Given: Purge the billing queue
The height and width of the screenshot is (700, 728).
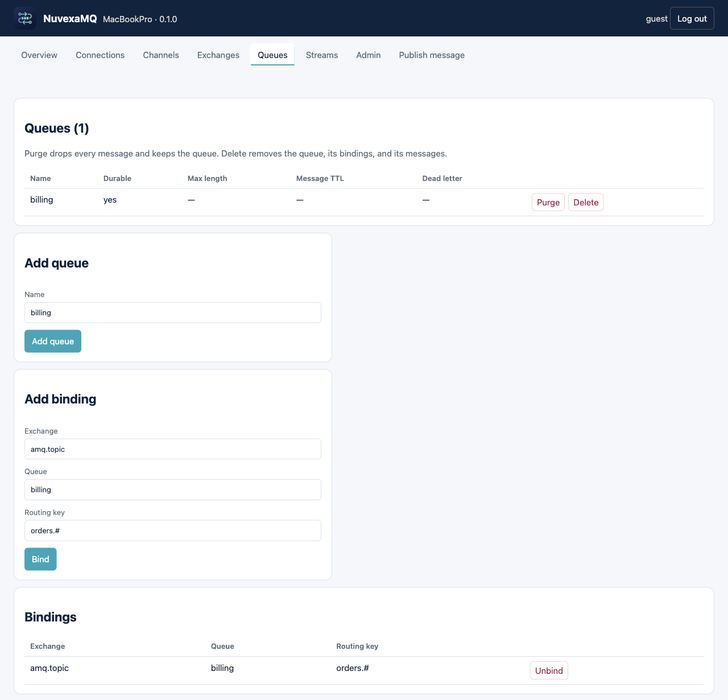Looking at the screenshot, I should (548, 203).
